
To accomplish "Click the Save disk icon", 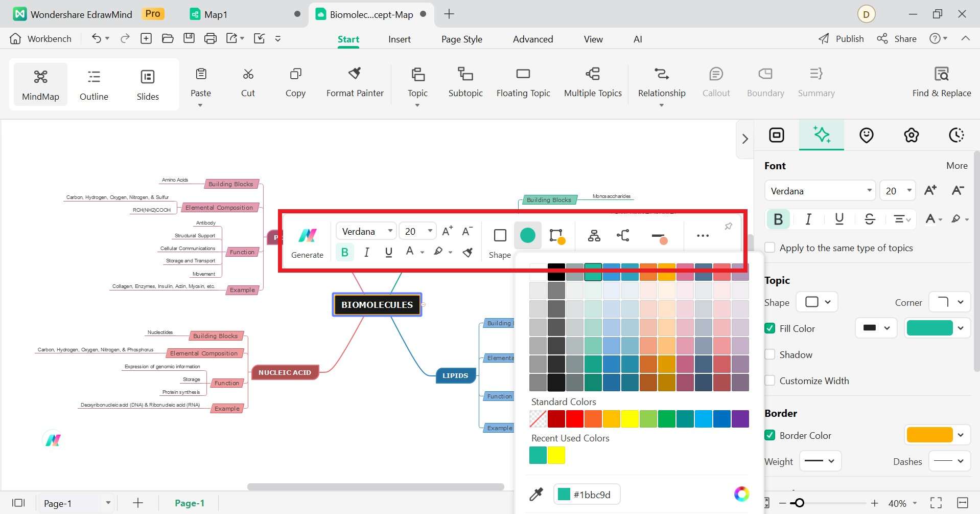I will [x=189, y=38].
